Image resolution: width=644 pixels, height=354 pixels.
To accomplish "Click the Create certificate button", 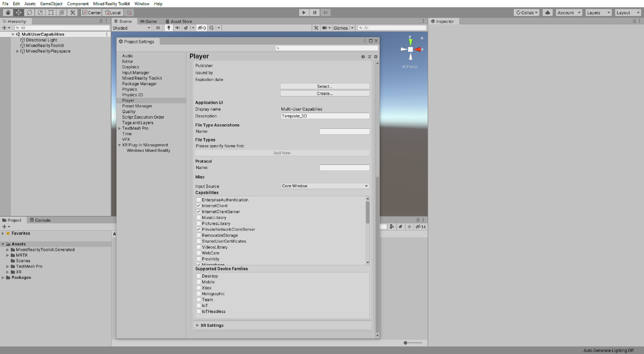I will (325, 93).
